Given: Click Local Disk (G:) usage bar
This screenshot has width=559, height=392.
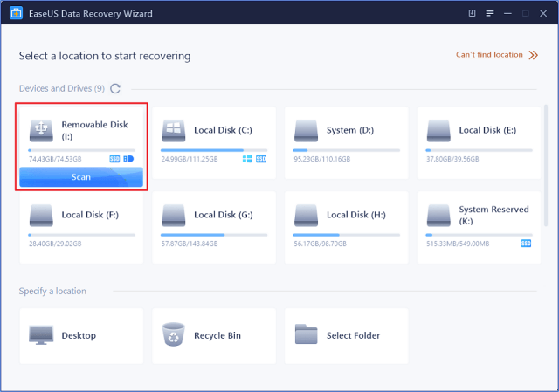Looking at the screenshot, I should tap(214, 235).
